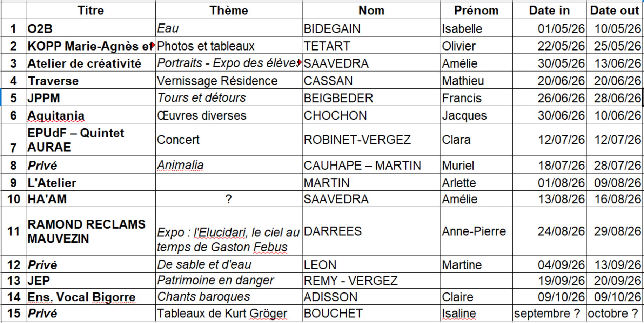Click the Tours et détours cell
The width and height of the screenshot is (644, 323).
point(229,98)
